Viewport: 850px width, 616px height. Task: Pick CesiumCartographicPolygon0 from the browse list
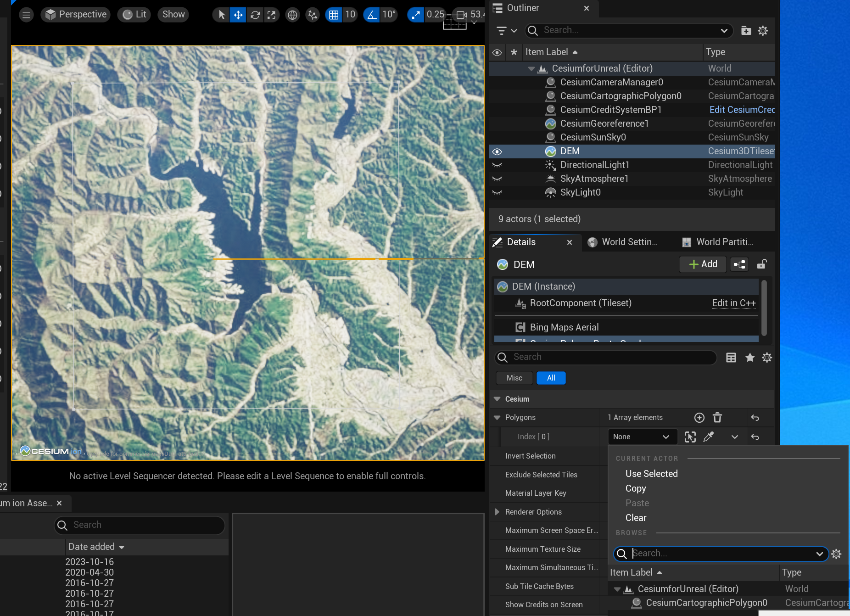[706, 603]
